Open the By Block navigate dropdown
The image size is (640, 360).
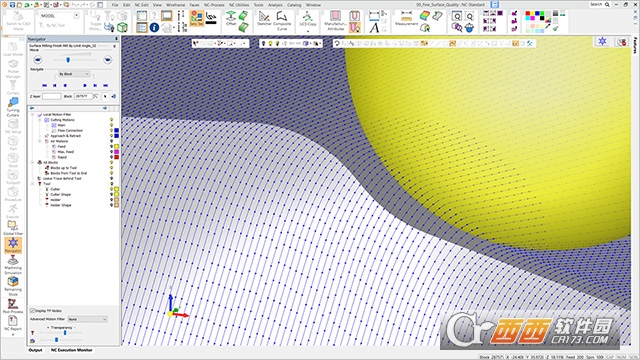point(74,74)
